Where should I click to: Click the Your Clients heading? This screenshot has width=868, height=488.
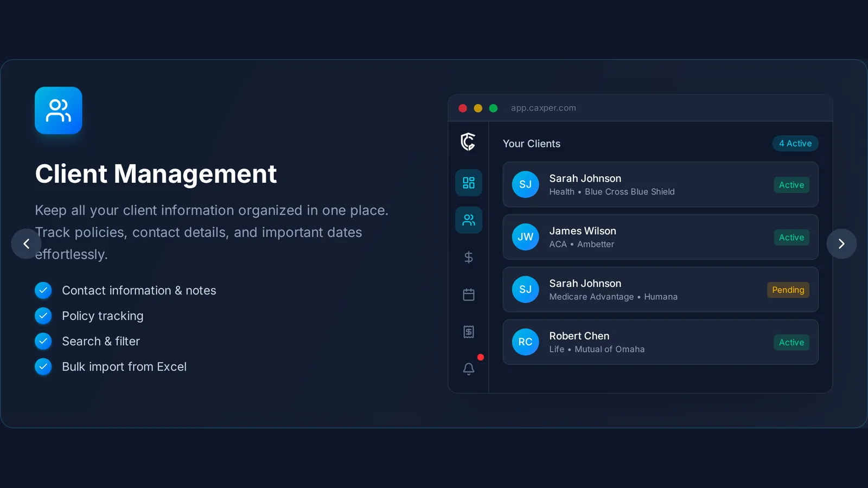pyautogui.click(x=532, y=144)
